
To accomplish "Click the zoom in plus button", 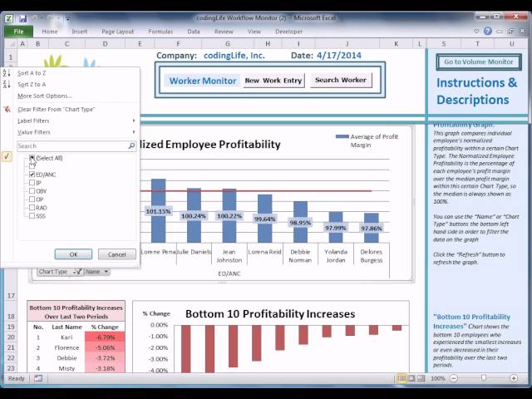I will (514, 378).
